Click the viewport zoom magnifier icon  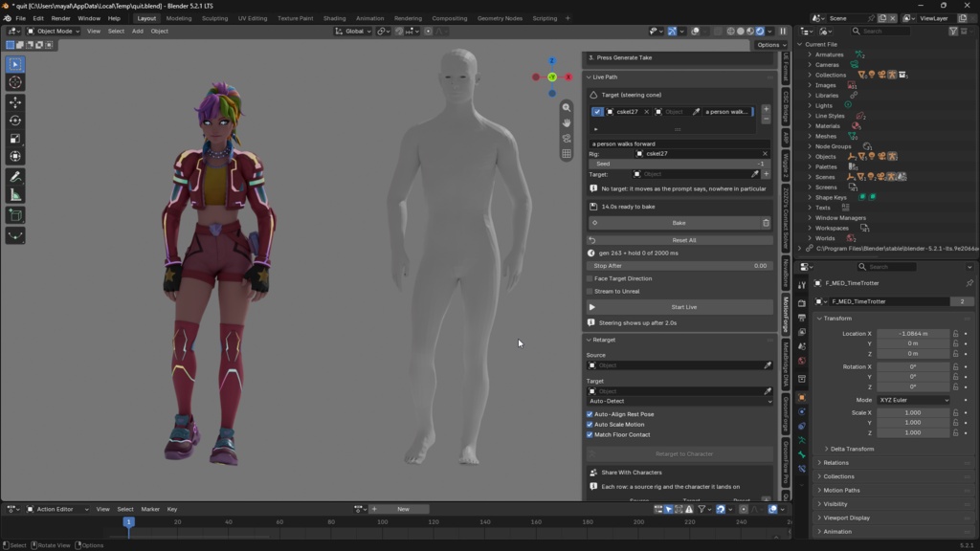(567, 107)
